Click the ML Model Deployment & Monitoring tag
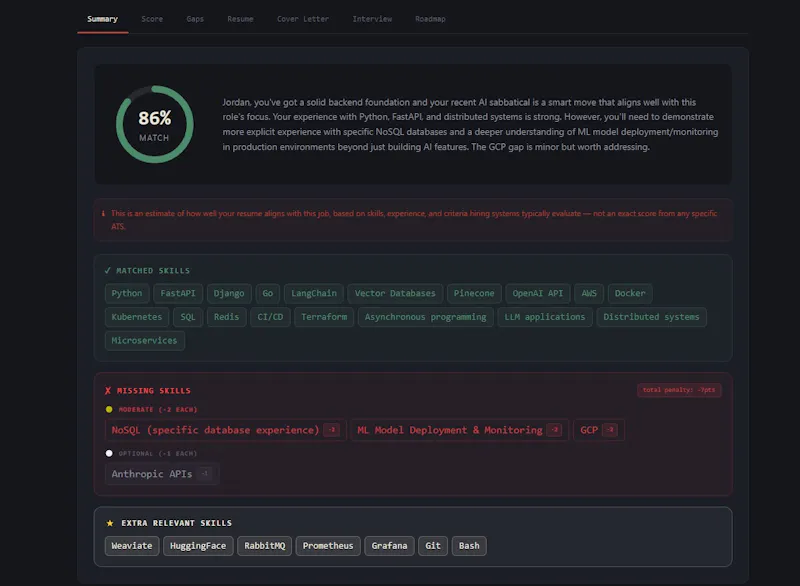 pyautogui.click(x=459, y=430)
